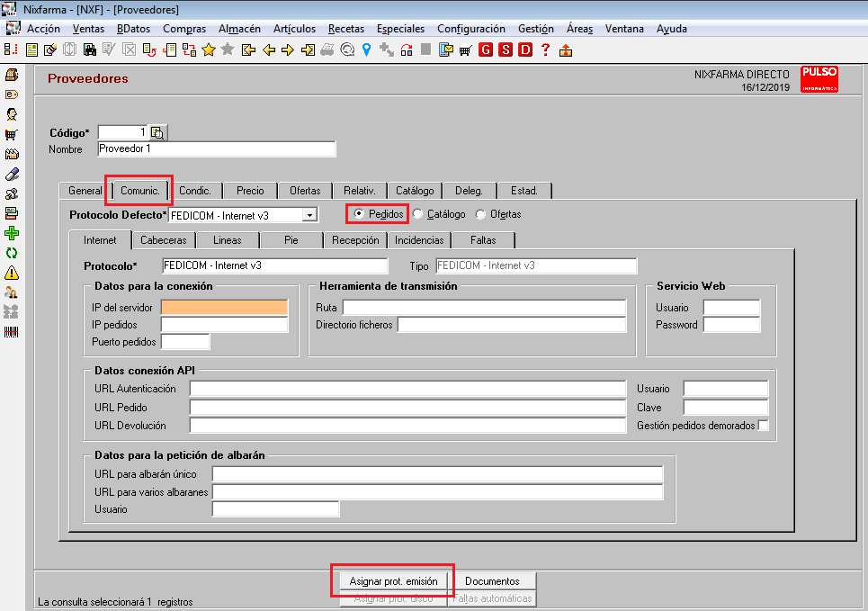
Task: Click the URL para albarán único field
Action: pyautogui.click(x=438, y=474)
